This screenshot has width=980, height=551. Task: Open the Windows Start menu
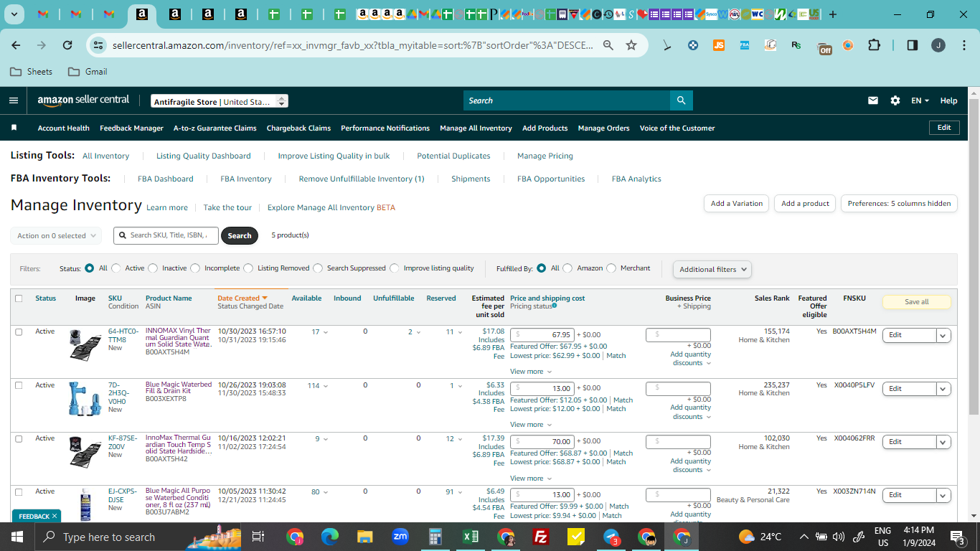17,537
